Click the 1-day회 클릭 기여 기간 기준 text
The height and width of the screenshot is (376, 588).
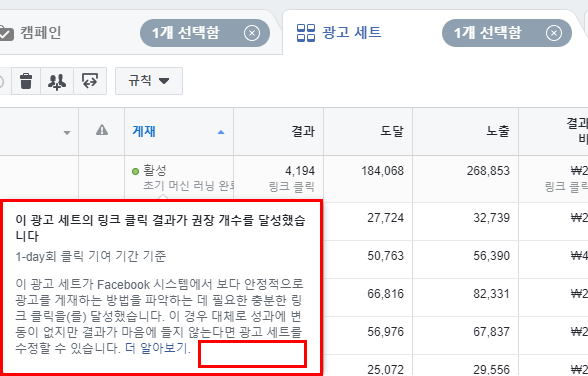[x=90, y=256]
